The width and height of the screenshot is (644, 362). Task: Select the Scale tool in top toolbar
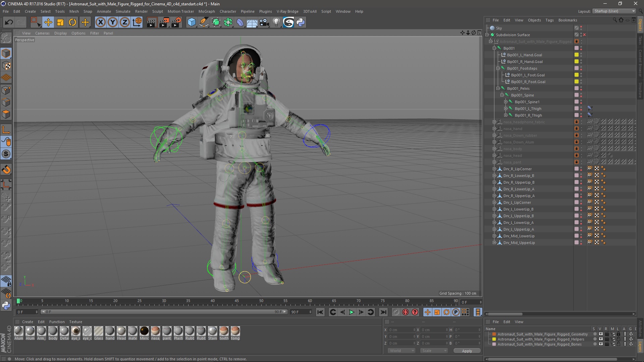[60, 22]
